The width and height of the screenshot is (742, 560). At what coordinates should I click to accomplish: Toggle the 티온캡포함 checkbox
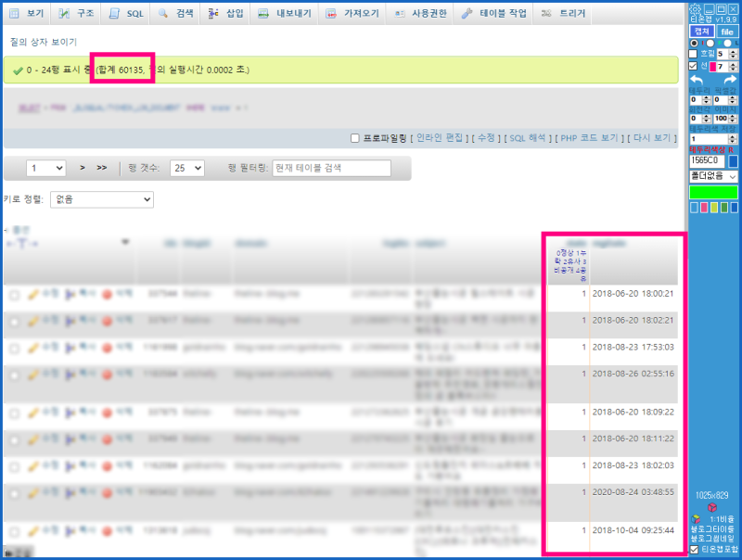694,549
